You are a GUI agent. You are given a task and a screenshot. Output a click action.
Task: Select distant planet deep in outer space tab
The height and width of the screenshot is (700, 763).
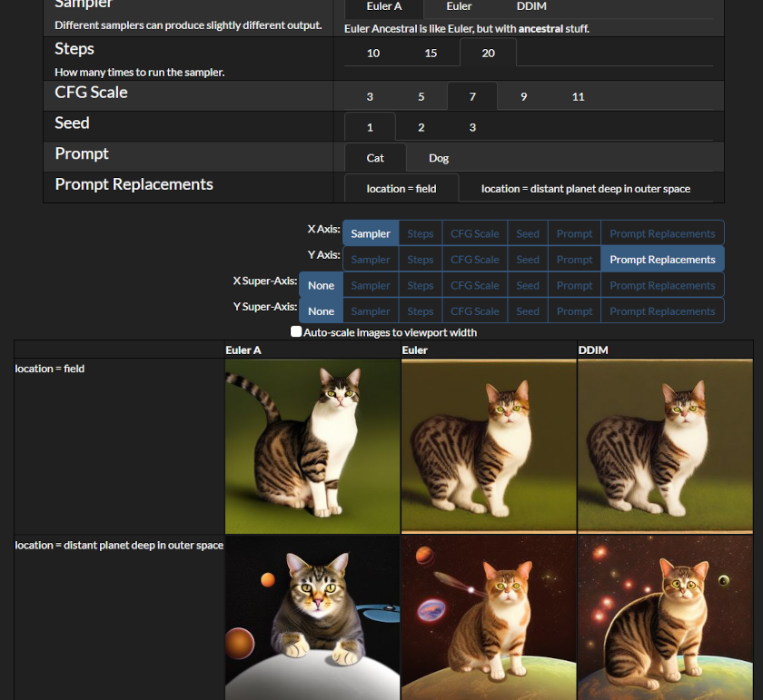[585, 189]
